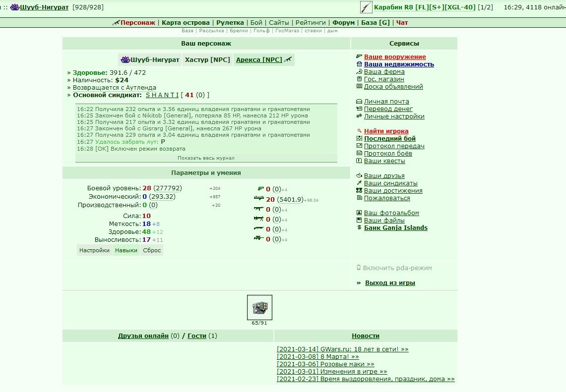This screenshot has height=392, width=566.
Task: Expand the full journal via Показать весь журнал
Action: (x=206, y=158)
